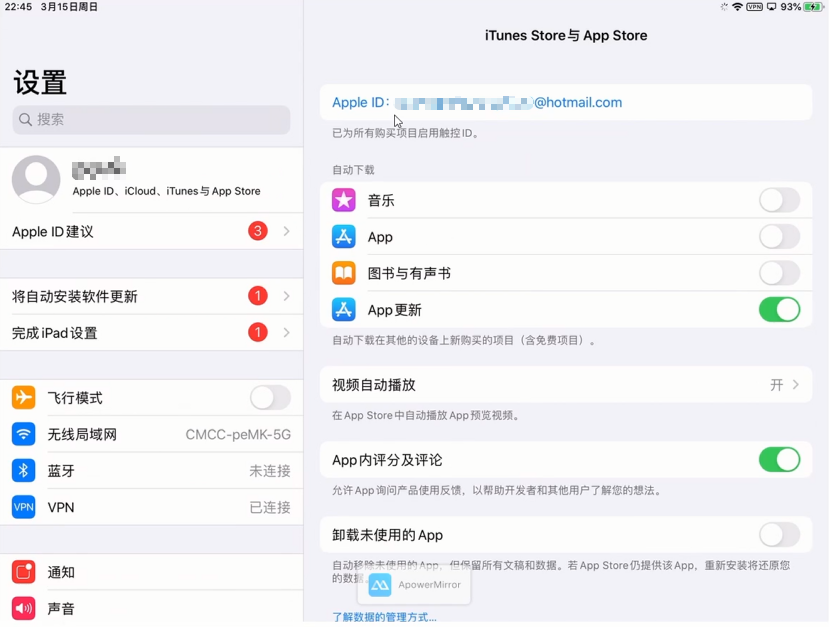Enable 卸载未使用的App switch
829x627 pixels.
pyautogui.click(x=779, y=535)
